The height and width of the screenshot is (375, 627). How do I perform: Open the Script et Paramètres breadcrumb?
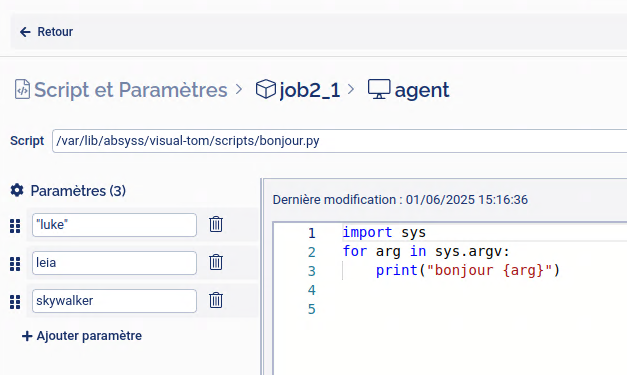click(130, 90)
